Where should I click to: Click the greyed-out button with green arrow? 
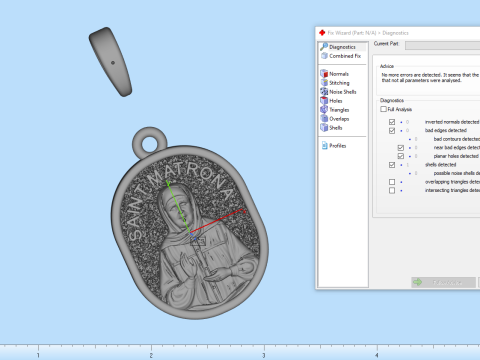point(443,282)
